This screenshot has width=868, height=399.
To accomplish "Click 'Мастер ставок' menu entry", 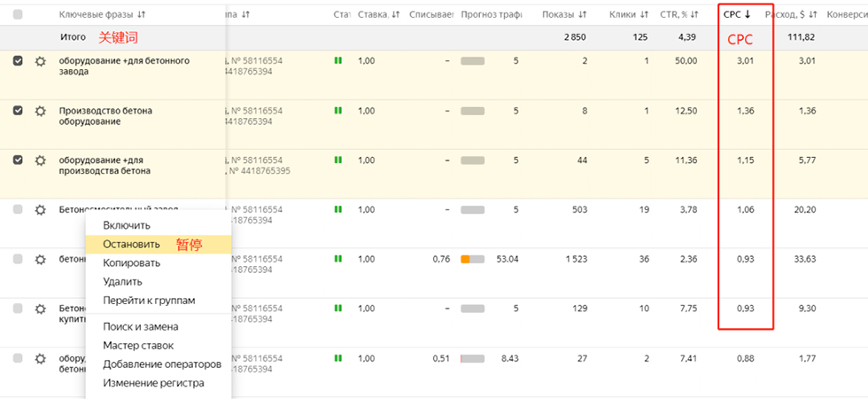I will [x=138, y=345].
